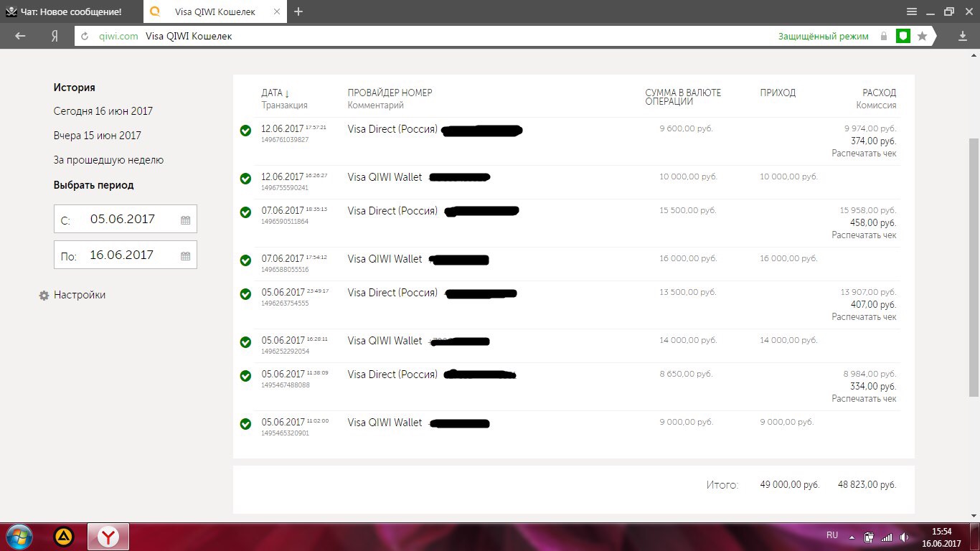Click green status check of first transaction
Viewport: 980px width, 551px height.
tap(245, 131)
